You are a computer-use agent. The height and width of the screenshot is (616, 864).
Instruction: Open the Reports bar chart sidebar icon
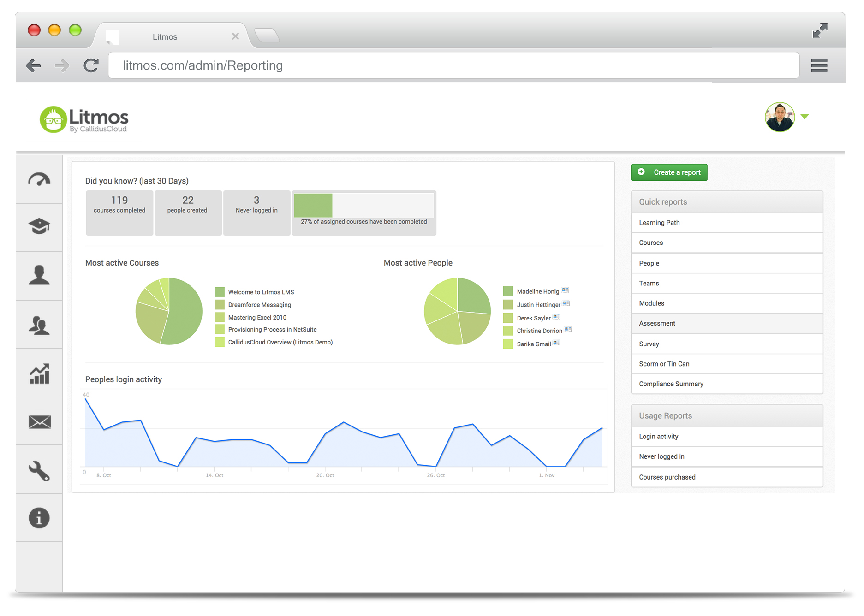point(39,373)
